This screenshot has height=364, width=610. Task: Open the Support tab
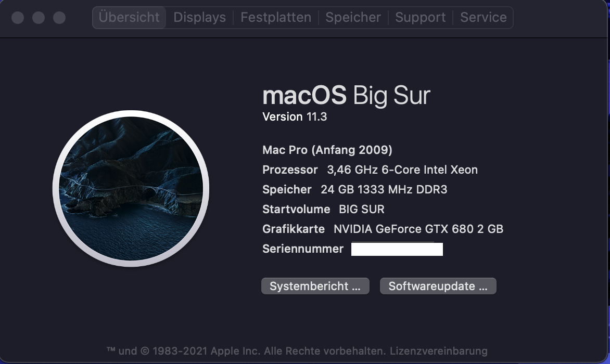pyautogui.click(x=420, y=17)
